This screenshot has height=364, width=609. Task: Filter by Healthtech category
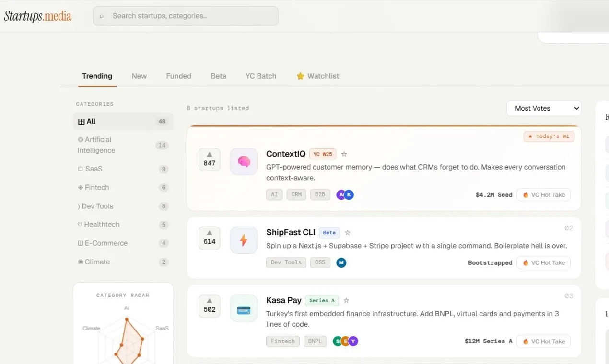(x=123, y=224)
